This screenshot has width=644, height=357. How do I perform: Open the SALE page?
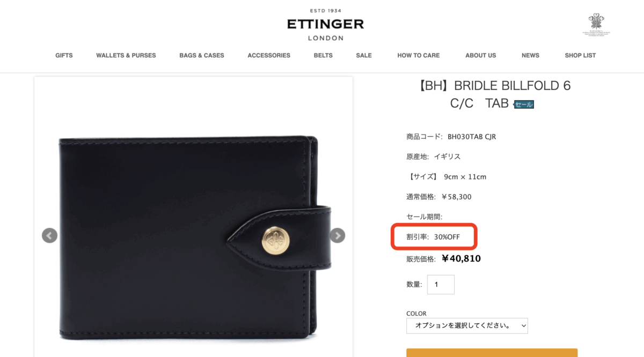click(x=364, y=55)
